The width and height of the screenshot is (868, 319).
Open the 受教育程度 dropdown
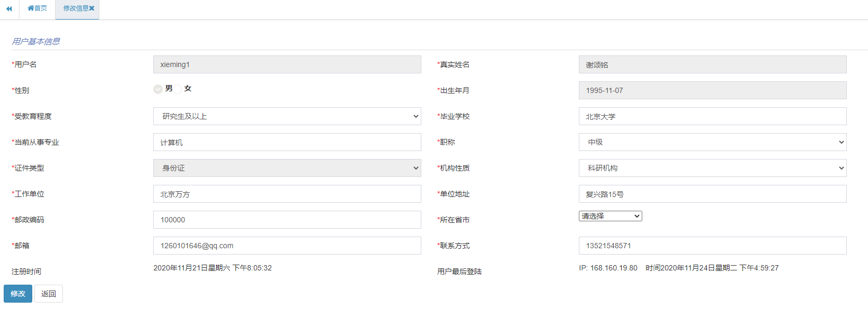[287, 116]
